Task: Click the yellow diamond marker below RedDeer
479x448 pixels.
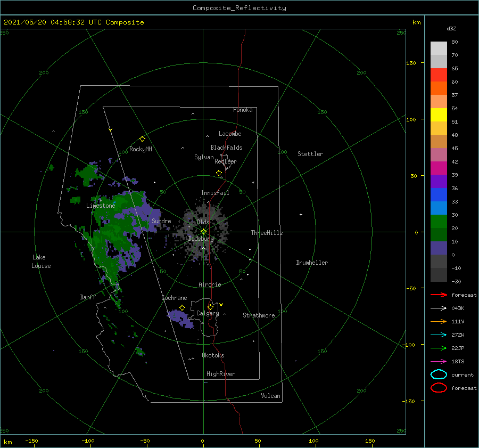Action: click(x=219, y=173)
